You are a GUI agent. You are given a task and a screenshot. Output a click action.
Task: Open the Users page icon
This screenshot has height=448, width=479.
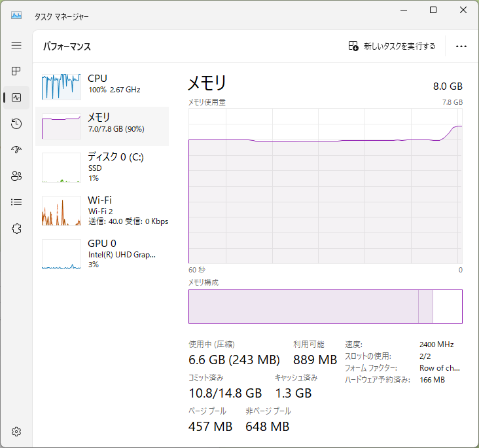(16, 176)
